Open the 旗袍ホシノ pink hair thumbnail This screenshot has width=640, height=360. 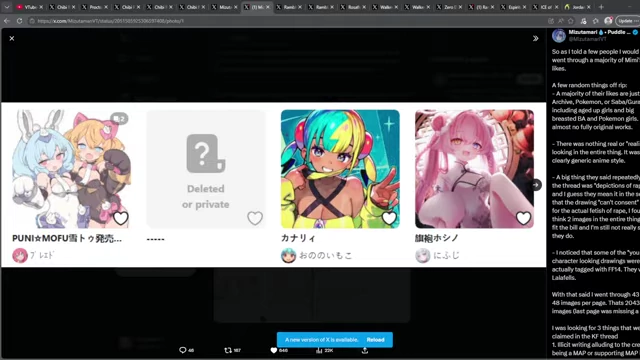pos(474,169)
